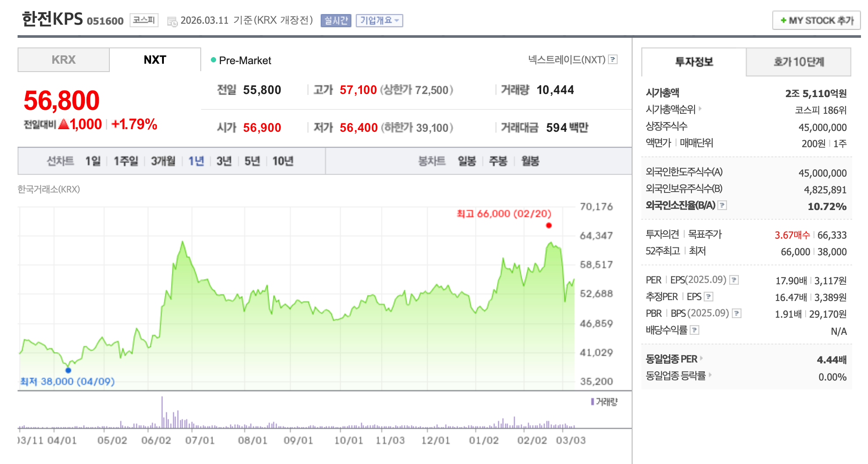Click the 거래량 volume chart legend
Screen dimensions: 868x464
tap(604, 402)
